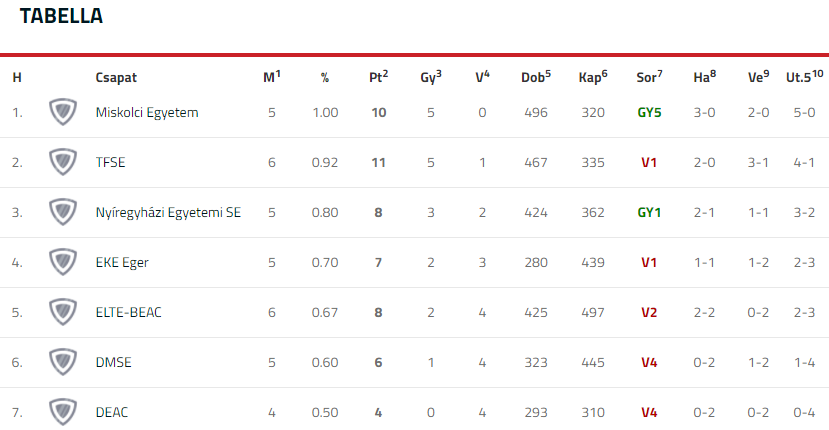Click the DEAC team shield logo
Image resolution: width=829 pixels, height=430 pixels.
[63, 412]
